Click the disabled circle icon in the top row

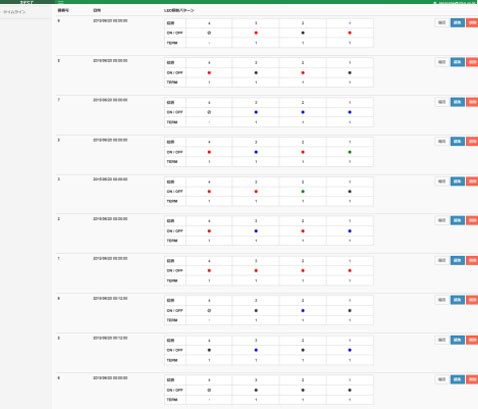(x=209, y=33)
